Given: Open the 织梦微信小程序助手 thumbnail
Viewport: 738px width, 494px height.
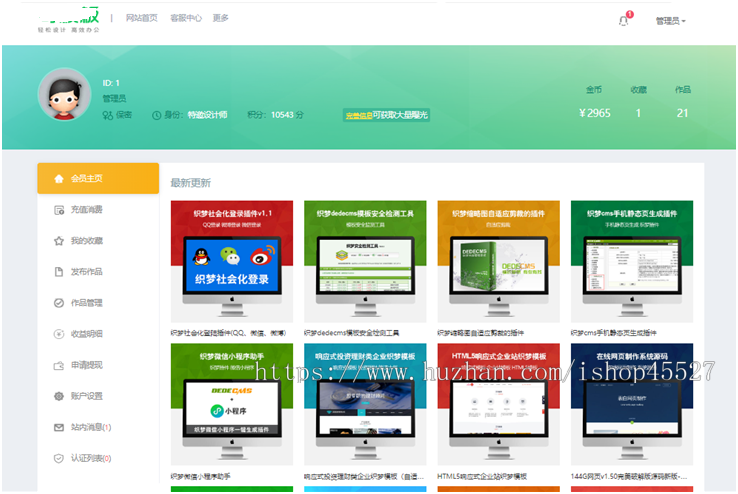Looking at the screenshot, I should pyautogui.click(x=232, y=404).
